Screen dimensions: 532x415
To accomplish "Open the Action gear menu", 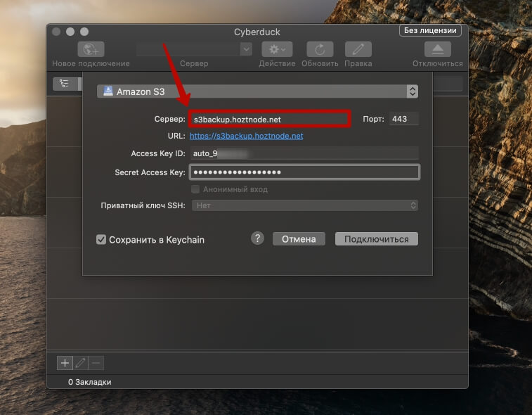I will click(277, 49).
